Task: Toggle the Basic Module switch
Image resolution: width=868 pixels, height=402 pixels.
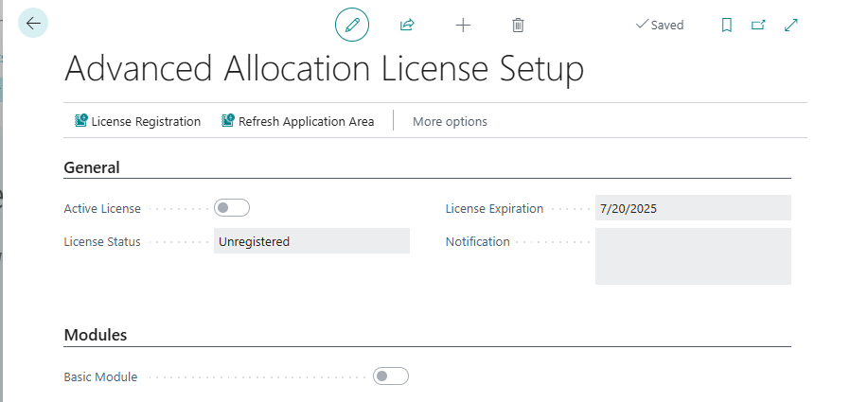Action: 391,376
